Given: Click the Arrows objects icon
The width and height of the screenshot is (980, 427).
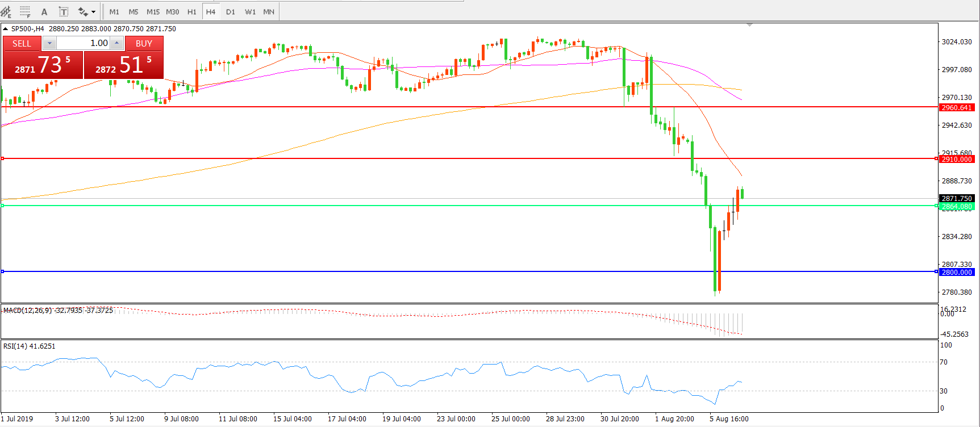Looking at the screenshot, I should click(x=83, y=11).
